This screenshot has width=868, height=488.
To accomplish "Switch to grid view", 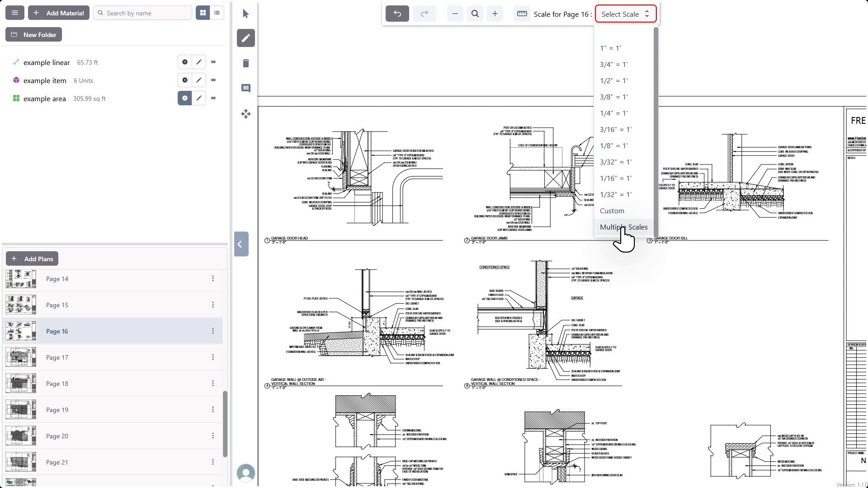I will 203,13.
